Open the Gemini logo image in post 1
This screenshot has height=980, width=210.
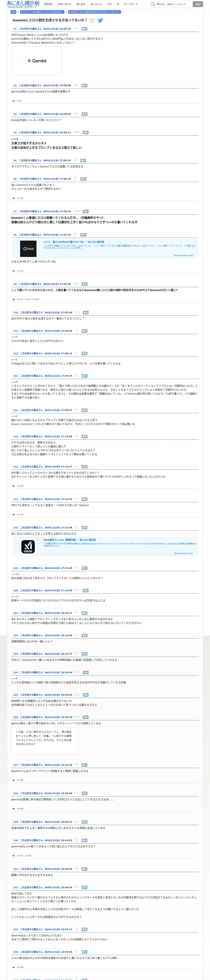tap(37, 61)
